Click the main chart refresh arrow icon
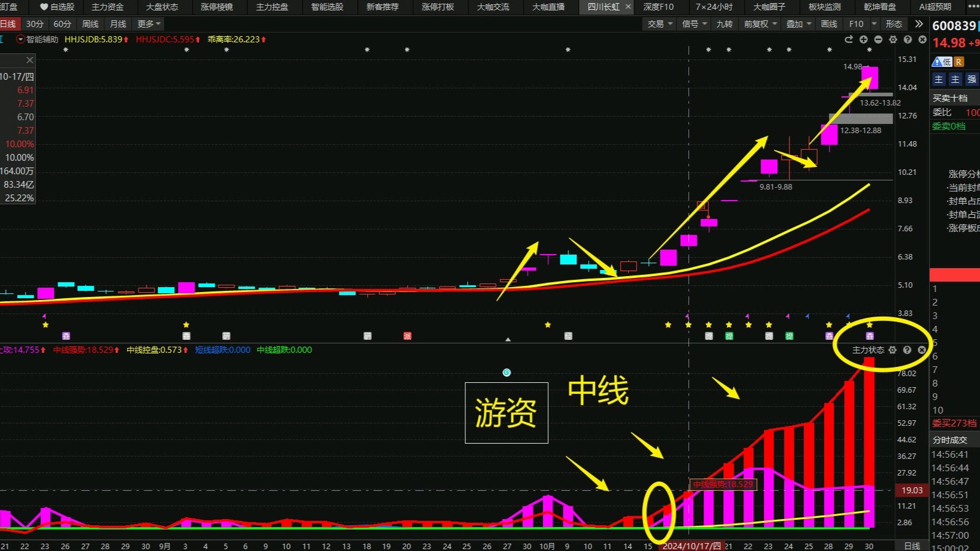 click(x=849, y=39)
